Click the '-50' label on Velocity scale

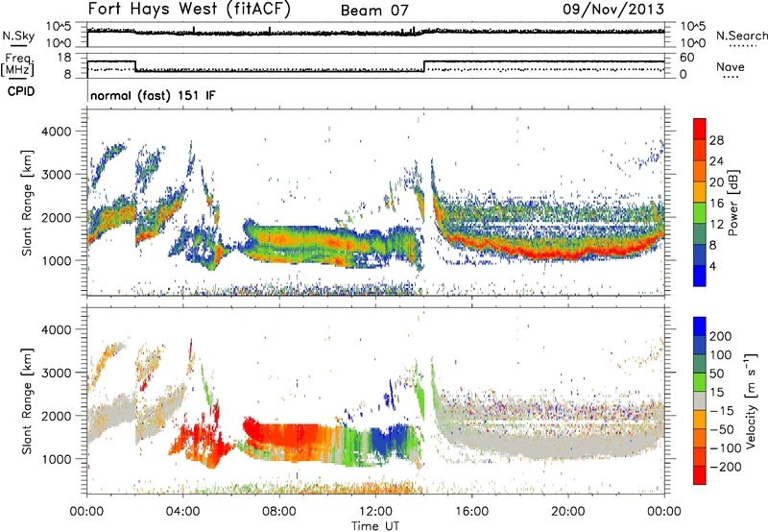tap(722, 429)
